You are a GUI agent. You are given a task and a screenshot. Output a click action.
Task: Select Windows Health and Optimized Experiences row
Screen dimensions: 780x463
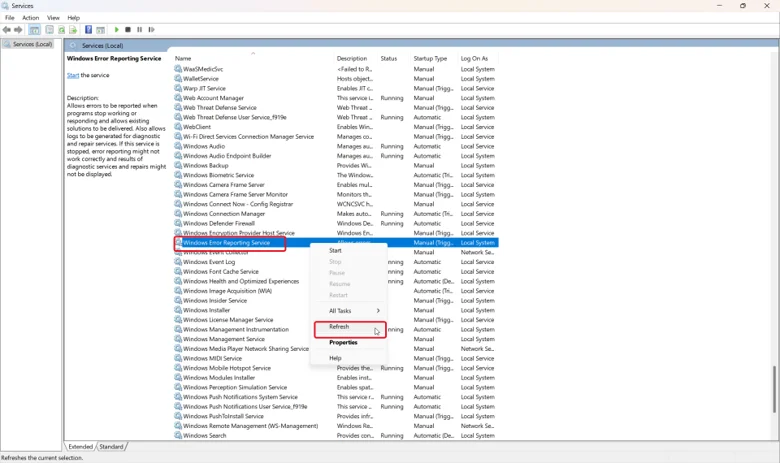coord(336,281)
